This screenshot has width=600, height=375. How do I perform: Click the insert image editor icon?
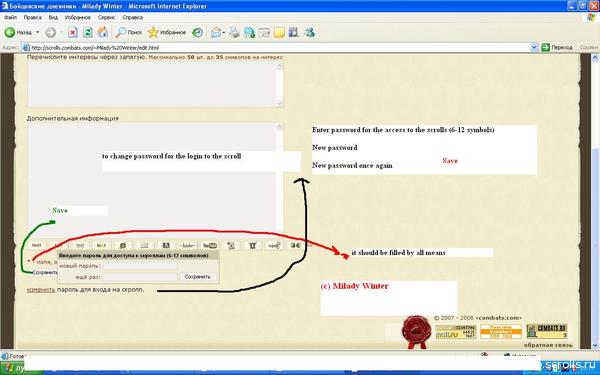click(145, 245)
